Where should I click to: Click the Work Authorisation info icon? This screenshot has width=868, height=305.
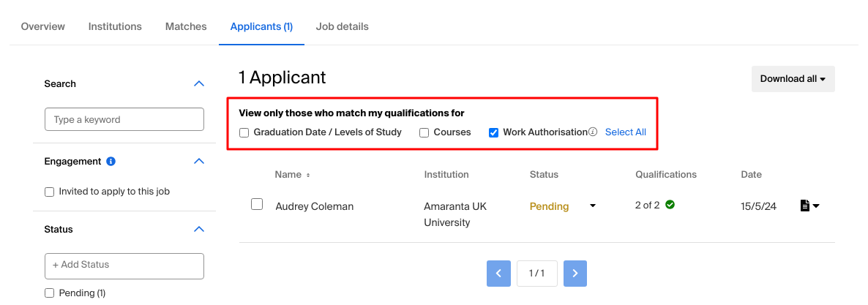[593, 132]
